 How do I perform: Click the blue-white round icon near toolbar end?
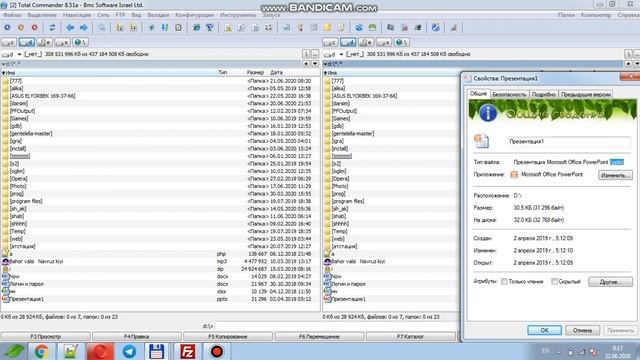coord(436,27)
